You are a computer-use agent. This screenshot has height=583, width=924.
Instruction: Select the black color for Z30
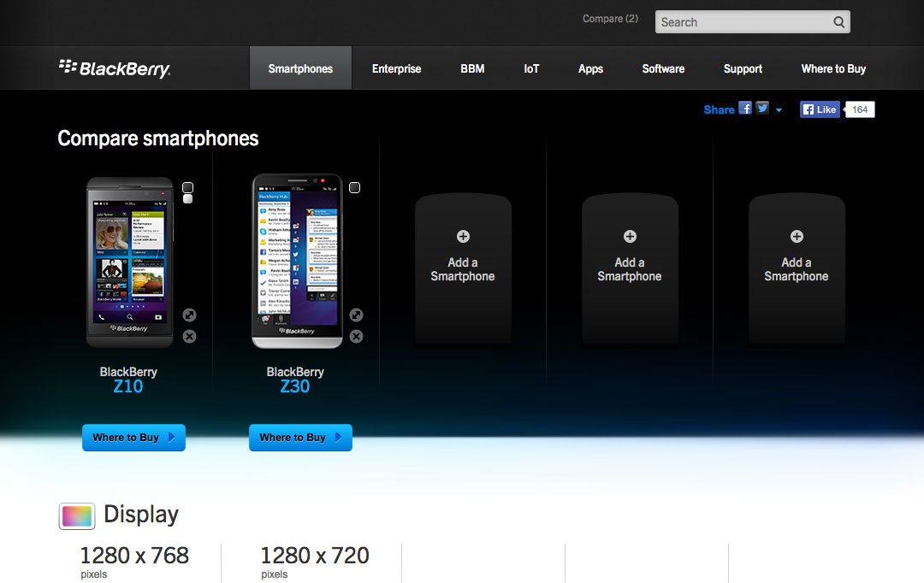click(354, 187)
